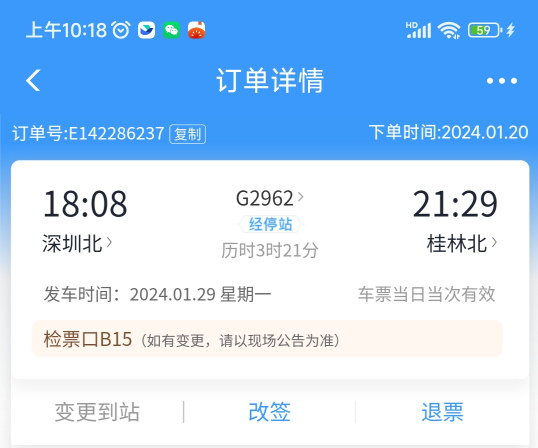The height and width of the screenshot is (448, 538).
Task: Tap the 订单详情 page title
Action: tap(270, 81)
